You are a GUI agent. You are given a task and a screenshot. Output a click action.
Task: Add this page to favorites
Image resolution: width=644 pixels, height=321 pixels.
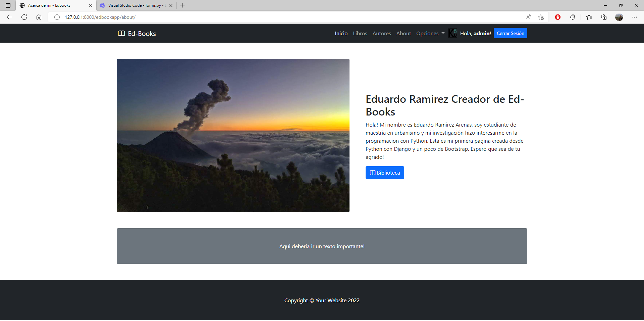coord(541,17)
